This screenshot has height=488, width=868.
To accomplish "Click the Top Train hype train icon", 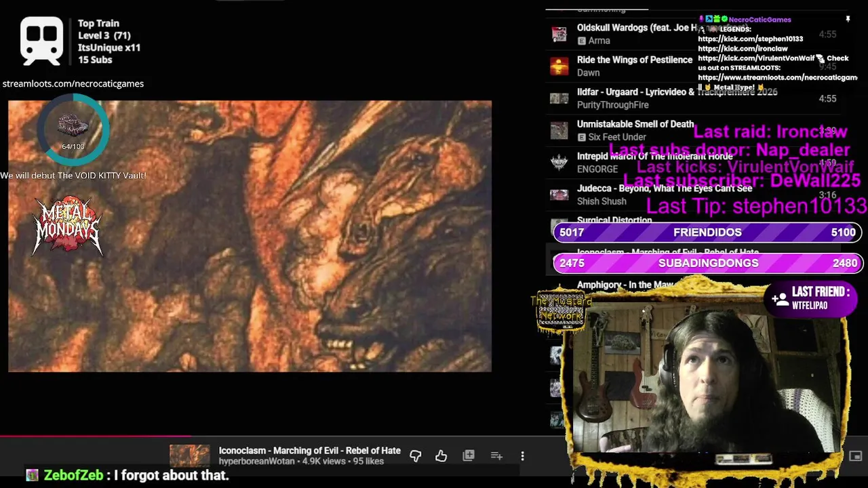I will click(41, 41).
